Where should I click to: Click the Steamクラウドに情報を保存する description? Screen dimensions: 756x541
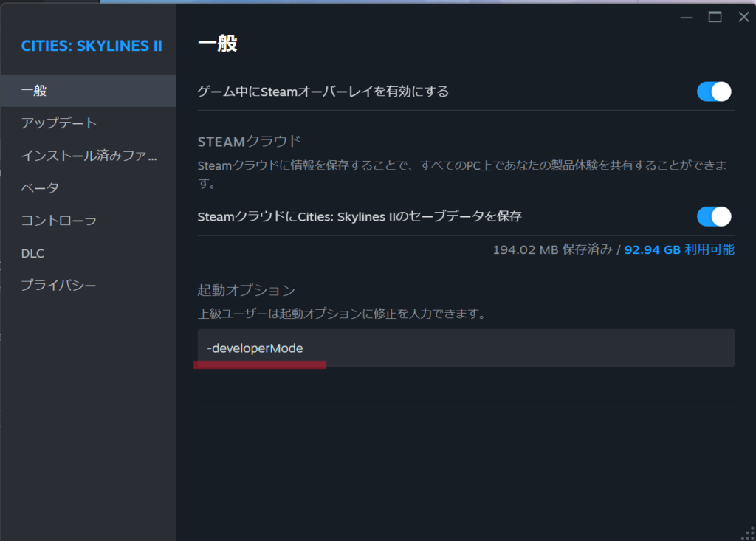tap(462, 174)
